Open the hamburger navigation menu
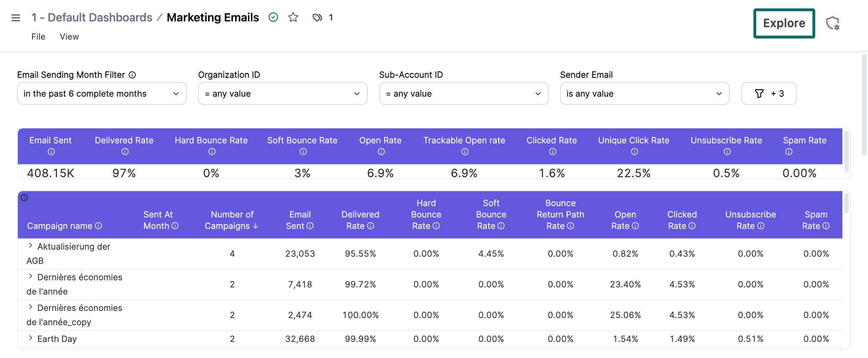 [16, 17]
